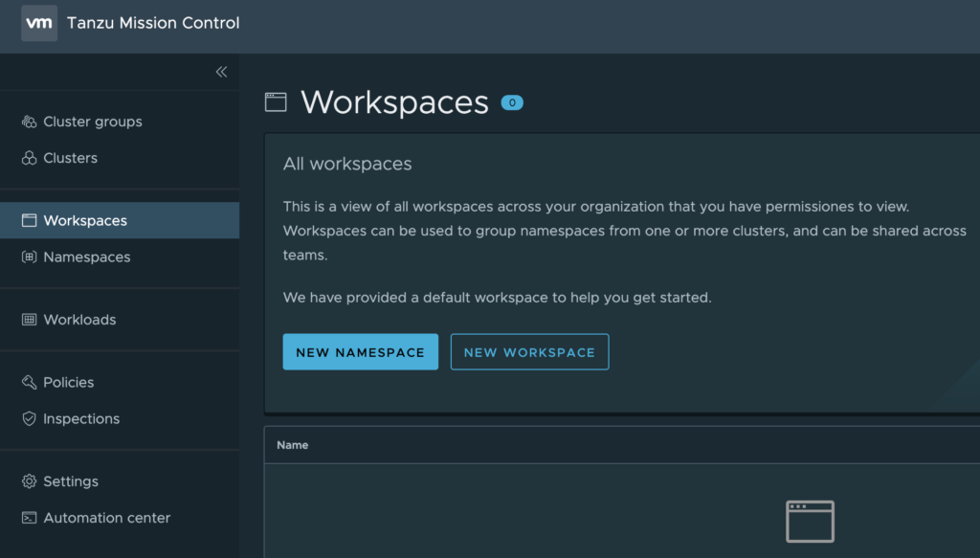The image size is (980, 558).
Task: Click the Namespaces sidebar icon
Action: tap(29, 257)
